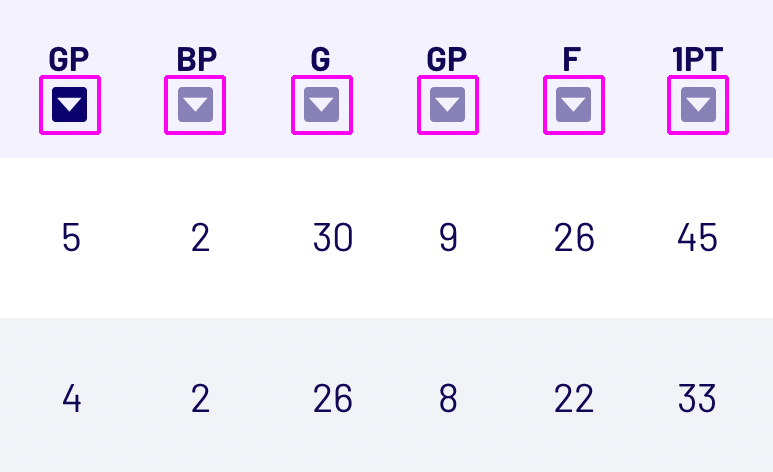Sort by F using its arrow icon
This screenshot has height=472, width=773.
[573, 105]
